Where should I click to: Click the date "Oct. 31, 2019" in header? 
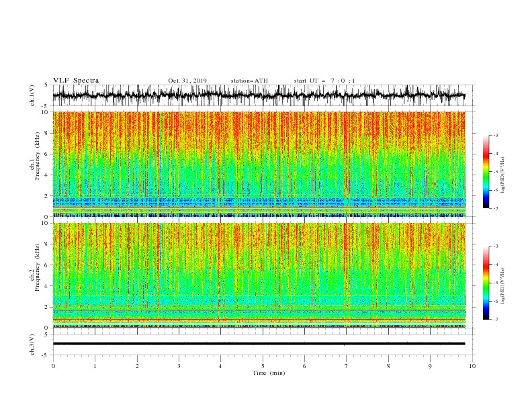[187, 81]
